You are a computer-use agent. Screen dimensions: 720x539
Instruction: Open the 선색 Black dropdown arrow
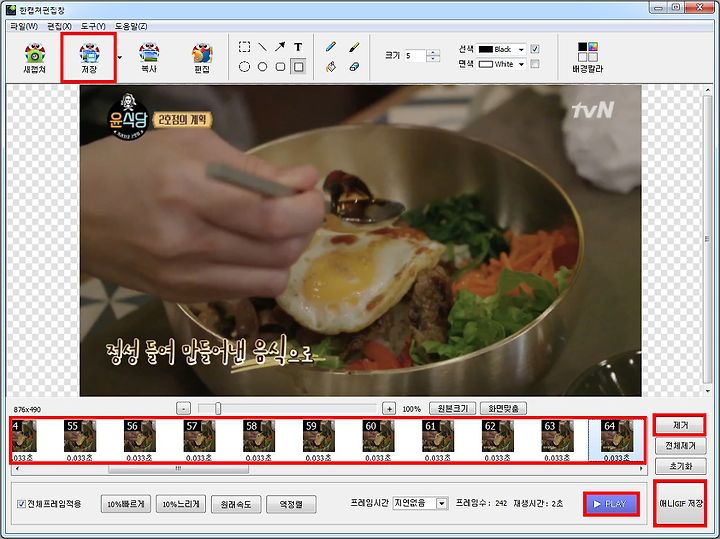[521, 49]
